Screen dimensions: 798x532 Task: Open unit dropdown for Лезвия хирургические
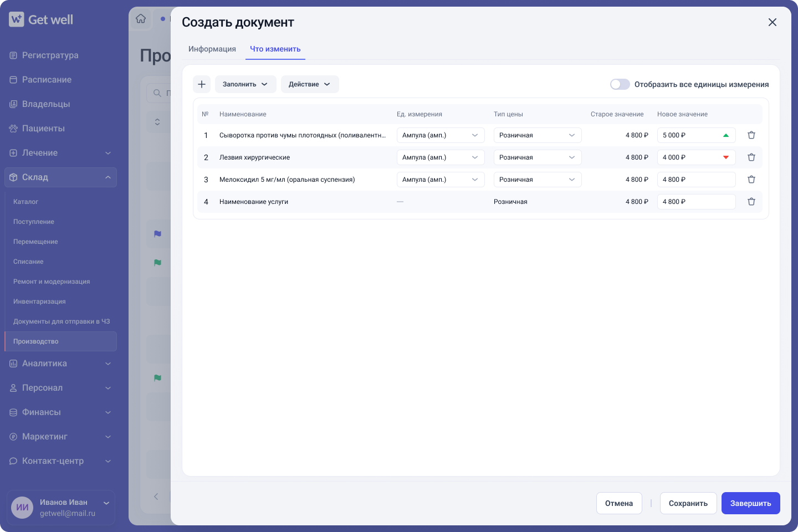click(441, 157)
